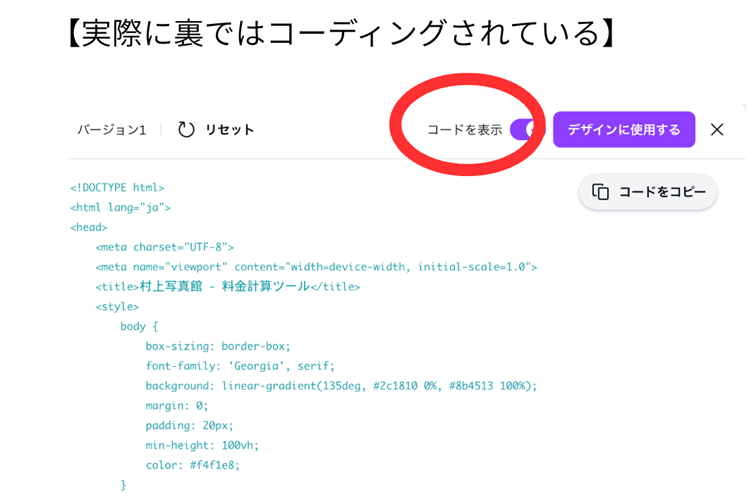Screen dimensions: 749x500
Task: Click the html lang="ja" line
Action: click(x=120, y=207)
